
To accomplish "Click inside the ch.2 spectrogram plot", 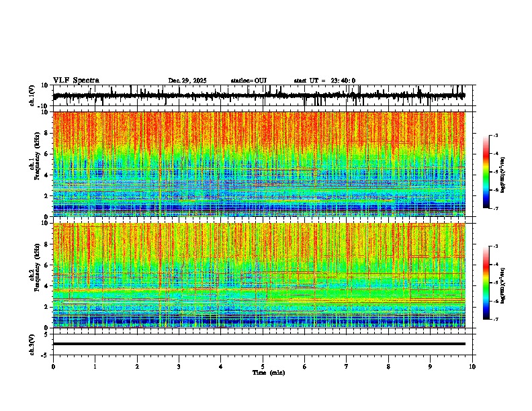I will tap(259, 275).
